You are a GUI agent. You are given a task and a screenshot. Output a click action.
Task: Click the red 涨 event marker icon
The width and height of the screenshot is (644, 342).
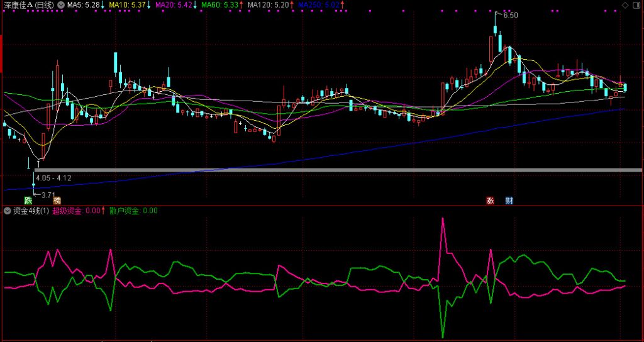click(490, 201)
